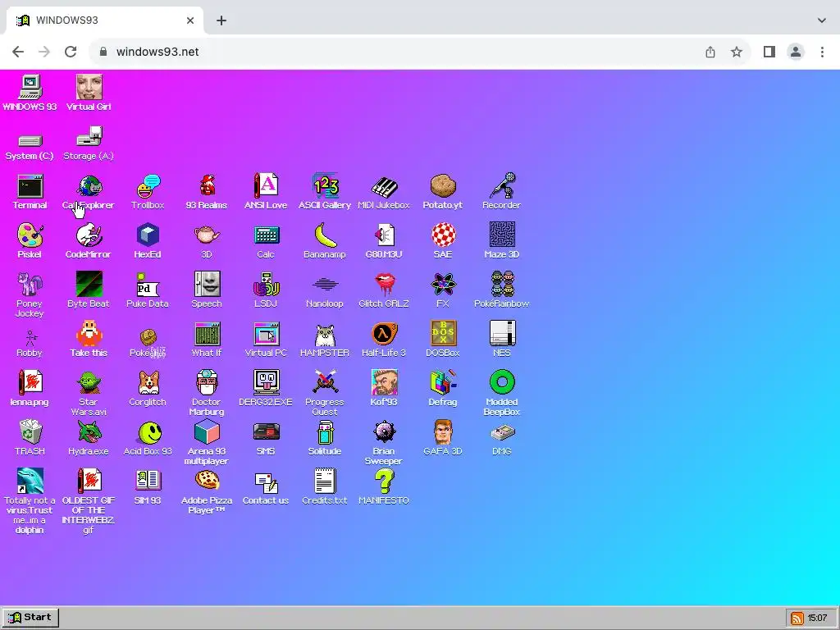Launch the 3D teapot icon

(x=207, y=235)
